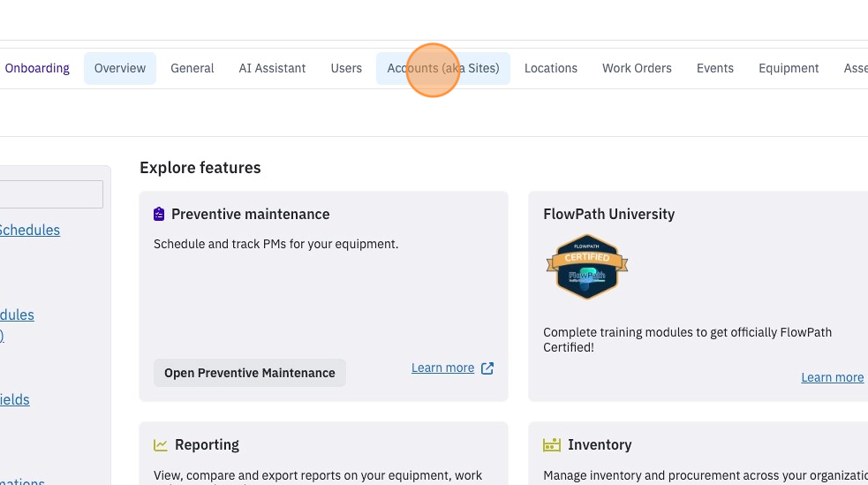Click the FlowPath University heading

[x=609, y=214]
